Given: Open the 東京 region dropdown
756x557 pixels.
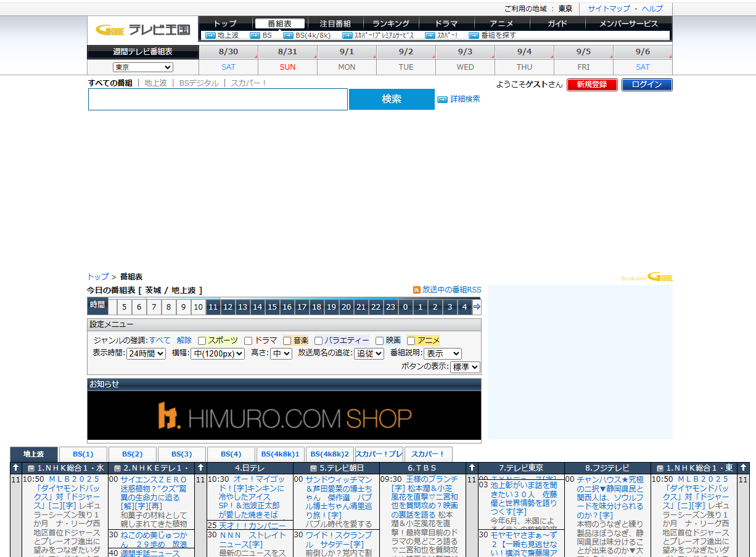Looking at the screenshot, I should [x=142, y=67].
